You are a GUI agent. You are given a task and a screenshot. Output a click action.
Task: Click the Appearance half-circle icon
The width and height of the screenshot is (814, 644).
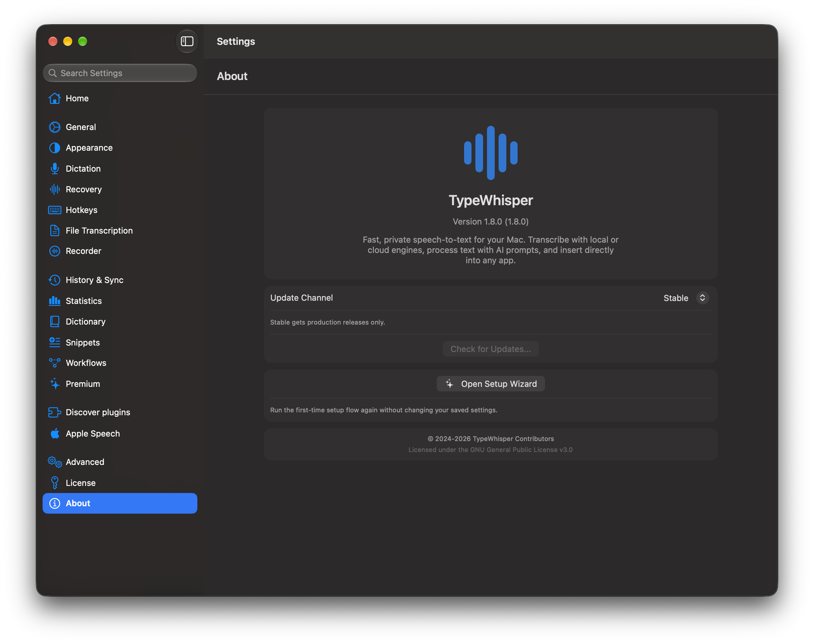tap(55, 148)
